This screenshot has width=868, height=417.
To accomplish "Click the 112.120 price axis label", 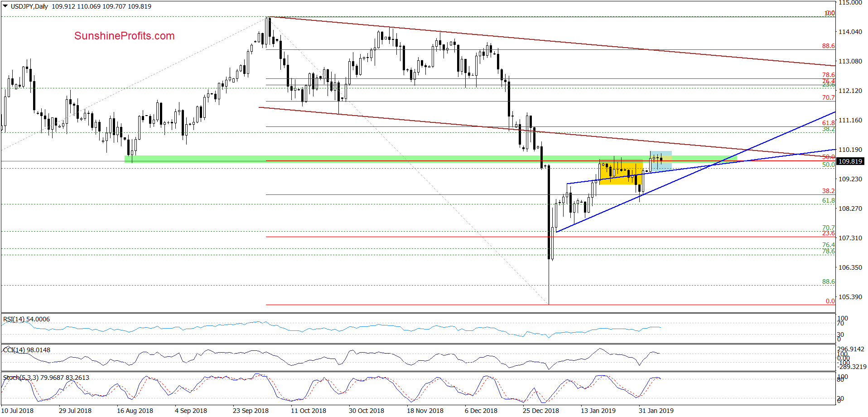I will click(x=850, y=91).
